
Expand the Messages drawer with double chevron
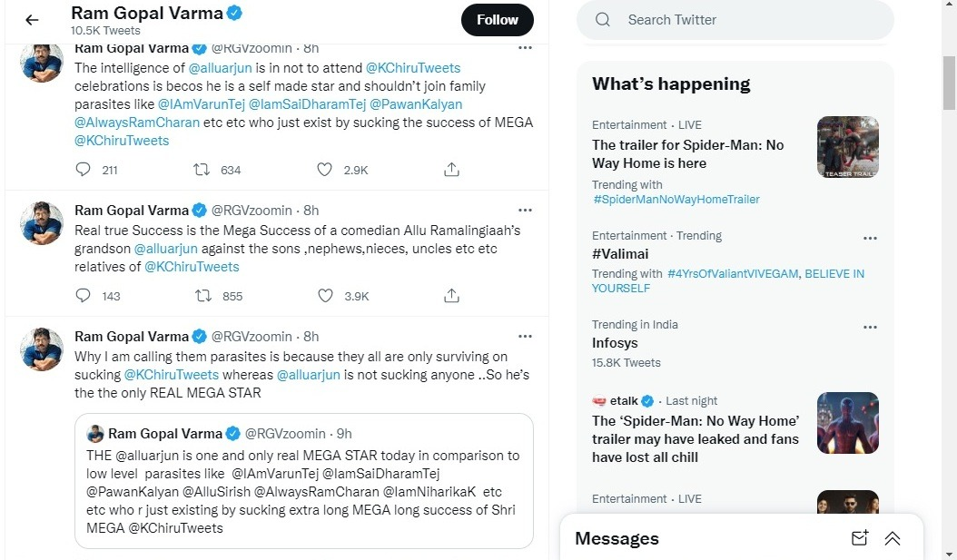tap(893, 538)
